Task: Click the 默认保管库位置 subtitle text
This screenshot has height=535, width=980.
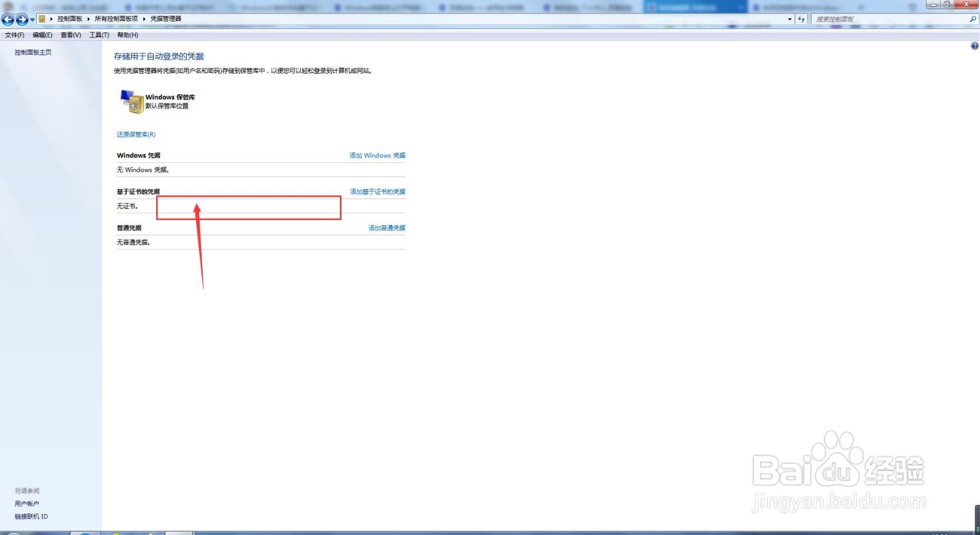Action: pyautogui.click(x=167, y=105)
